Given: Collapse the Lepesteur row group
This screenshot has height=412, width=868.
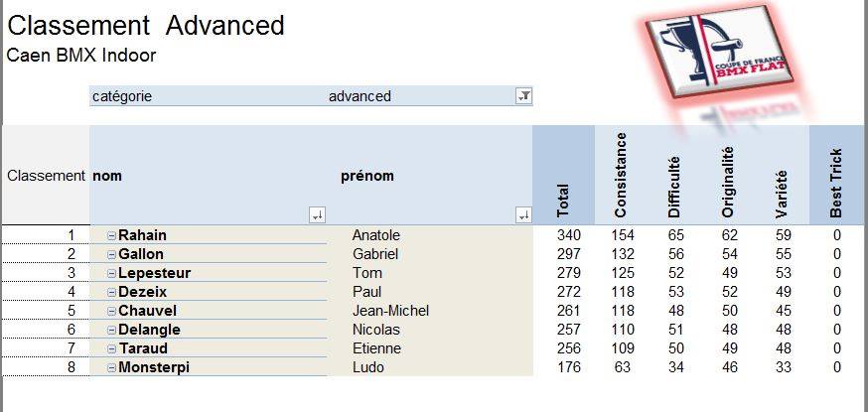Looking at the screenshot, I should point(112,273).
